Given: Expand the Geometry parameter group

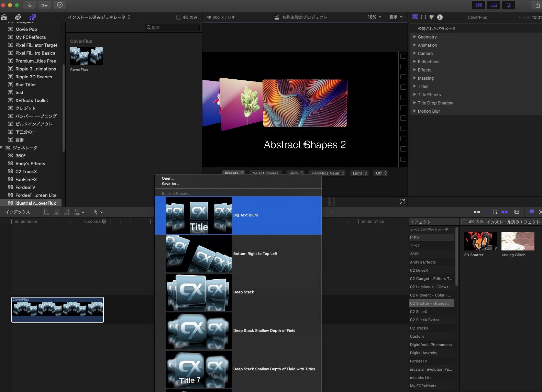Looking at the screenshot, I should tap(427, 37).
